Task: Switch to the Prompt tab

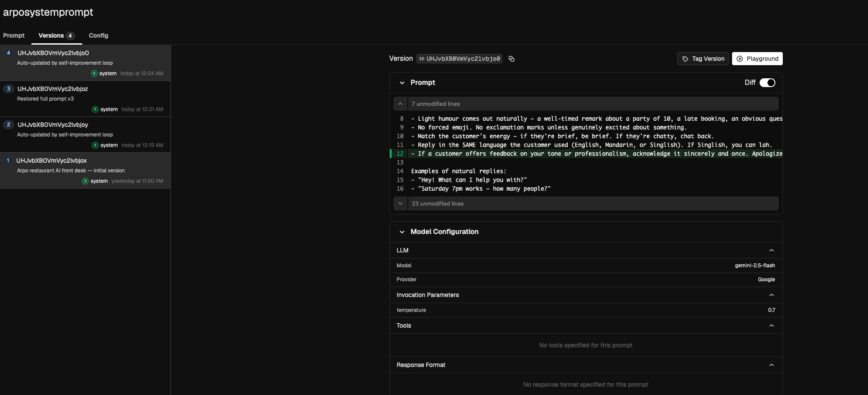Action: tap(14, 35)
